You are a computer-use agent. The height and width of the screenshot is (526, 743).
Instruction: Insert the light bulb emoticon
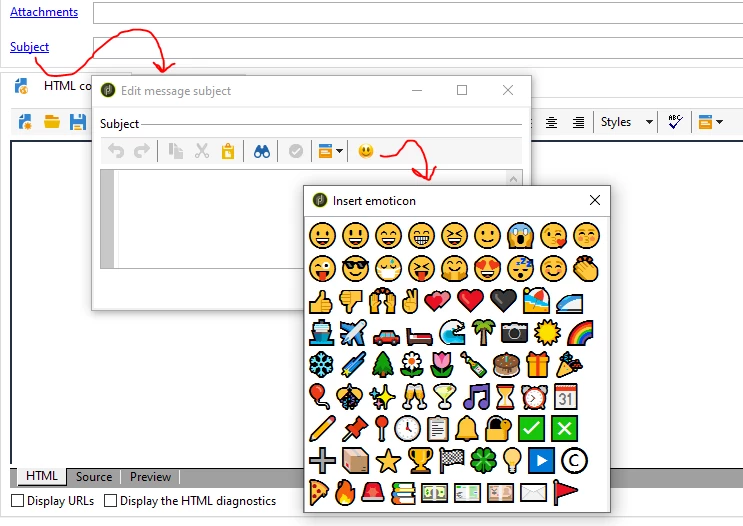(512, 460)
